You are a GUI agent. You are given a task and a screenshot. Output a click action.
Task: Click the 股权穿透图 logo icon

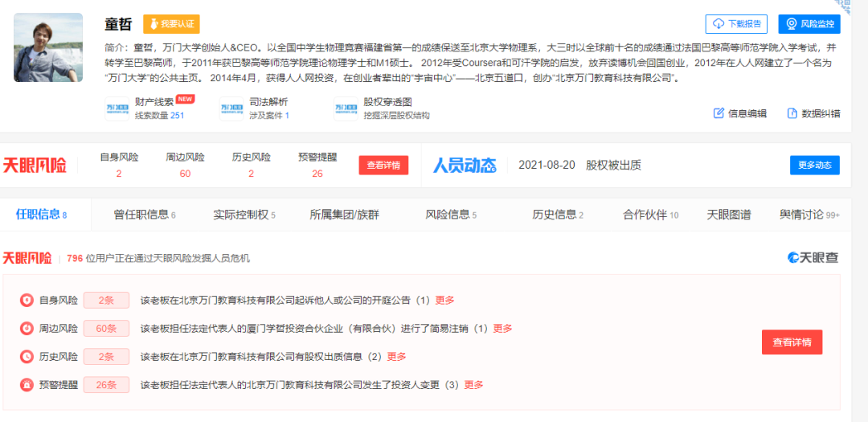click(x=346, y=109)
